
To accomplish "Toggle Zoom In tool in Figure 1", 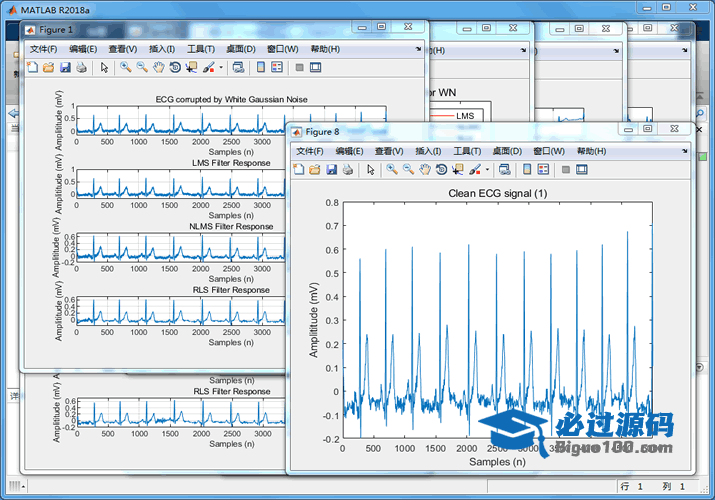I will pos(125,67).
